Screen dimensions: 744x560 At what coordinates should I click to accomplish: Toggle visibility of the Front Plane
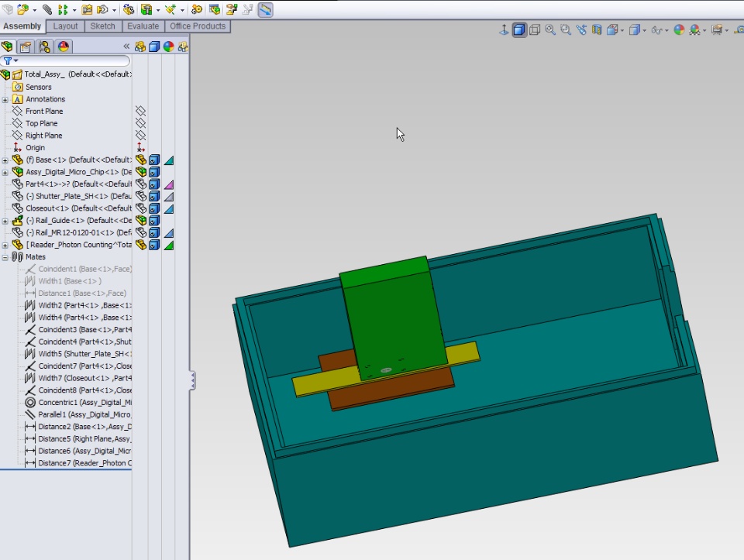click(140, 112)
